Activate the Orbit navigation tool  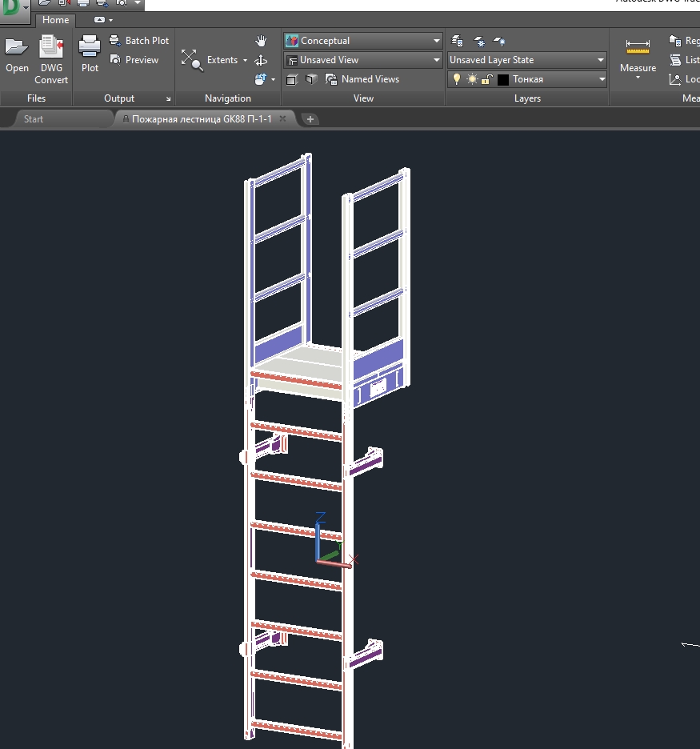[x=261, y=61]
